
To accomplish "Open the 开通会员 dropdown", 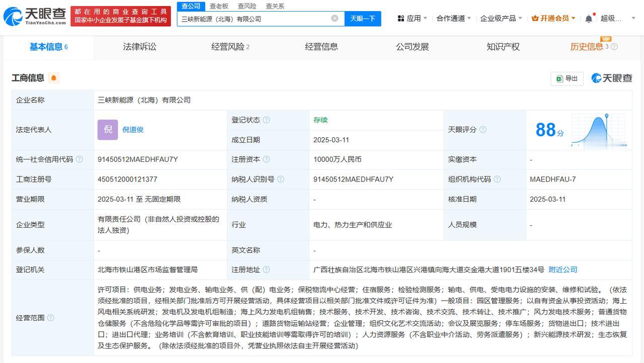I will click(x=553, y=19).
